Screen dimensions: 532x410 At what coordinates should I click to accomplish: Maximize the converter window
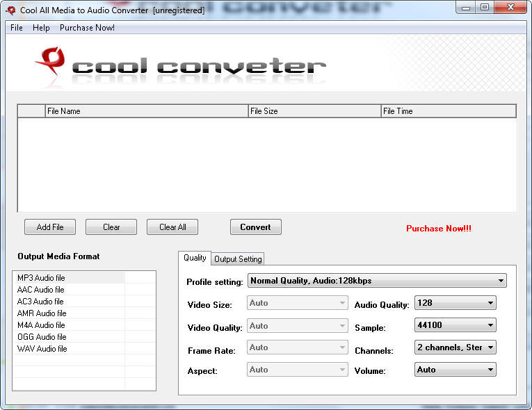pos(485,8)
